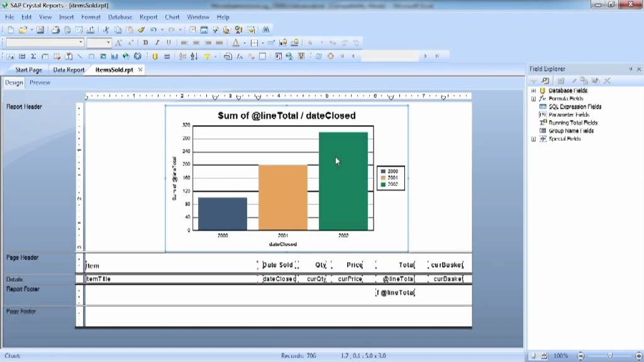Image resolution: width=644 pixels, height=362 pixels.
Task: Select Running Total Fields in Field Explorer
Action: point(573,123)
